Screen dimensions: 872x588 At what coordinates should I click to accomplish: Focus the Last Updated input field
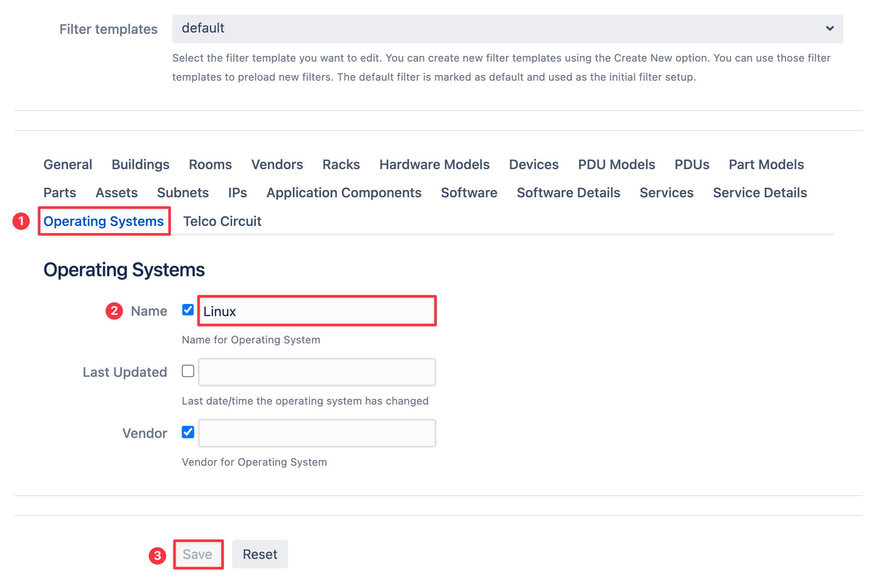tap(317, 372)
